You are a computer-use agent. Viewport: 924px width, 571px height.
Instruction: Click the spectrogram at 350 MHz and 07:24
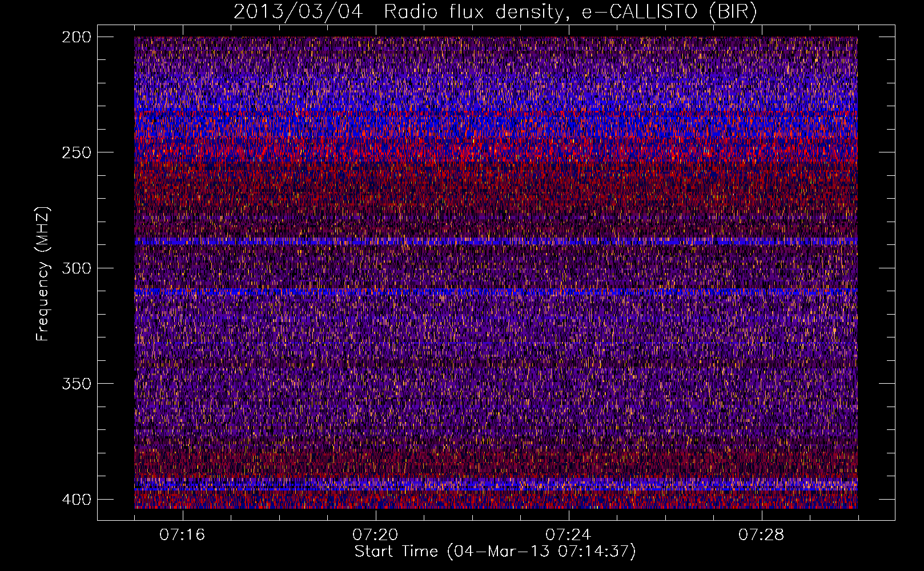pyautogui.click(x=568, y=383)
